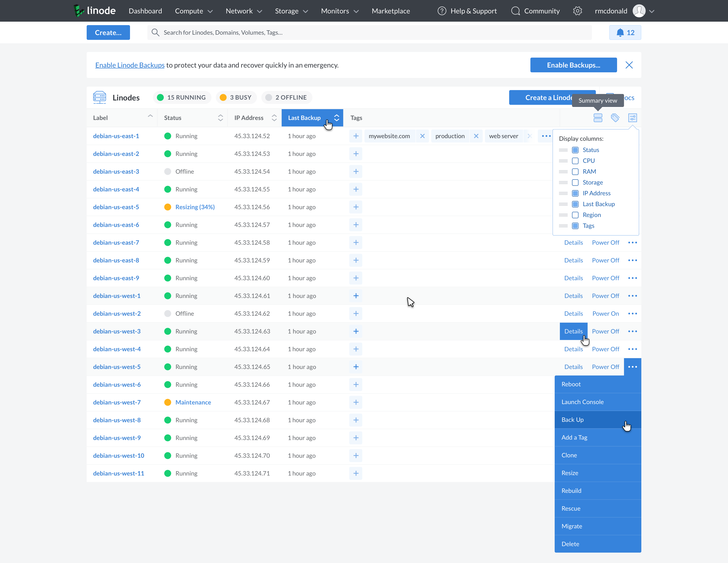Enable the RAM column checkbox
Viewport: 728px width, 563px height.
pyautogui.click(x=575, y=171)
